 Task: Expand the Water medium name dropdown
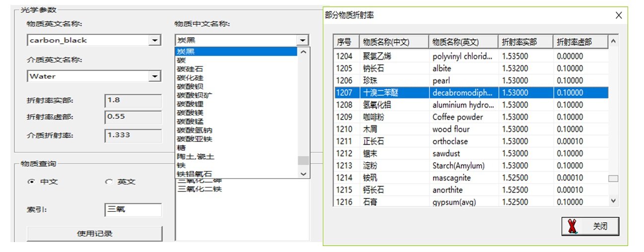(x=155, y=76)
